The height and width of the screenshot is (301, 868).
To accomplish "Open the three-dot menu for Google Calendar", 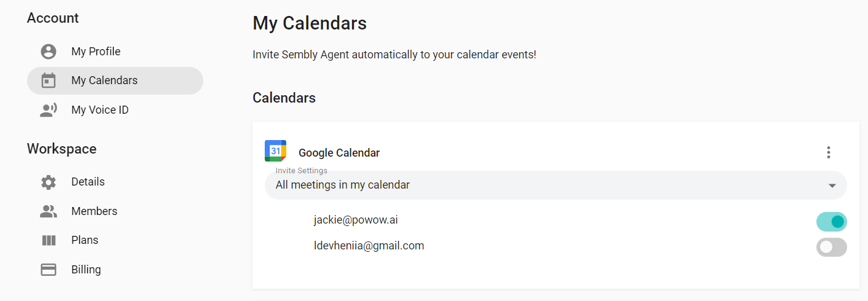I will [x=829, y=152].
